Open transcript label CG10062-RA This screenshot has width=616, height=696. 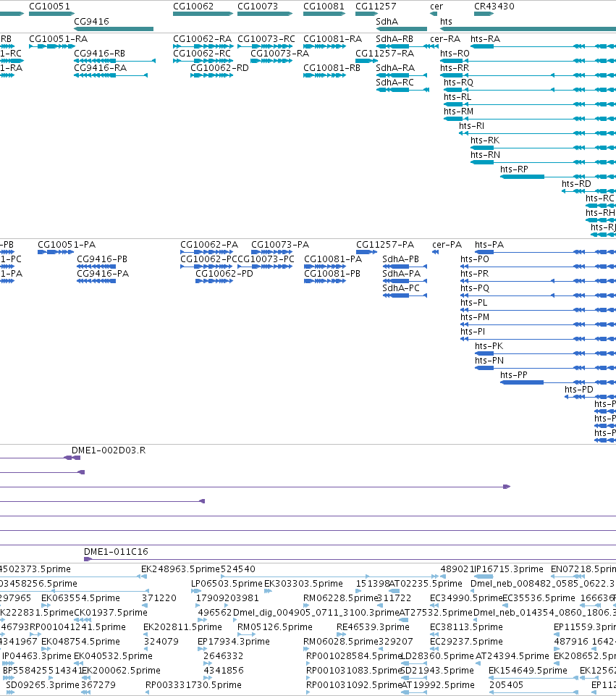[x=202, y=38]
